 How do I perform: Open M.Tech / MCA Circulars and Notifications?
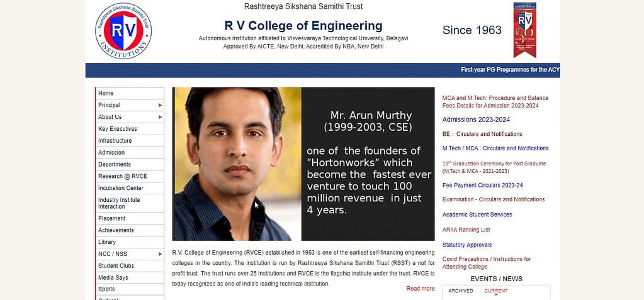point(495,148)
